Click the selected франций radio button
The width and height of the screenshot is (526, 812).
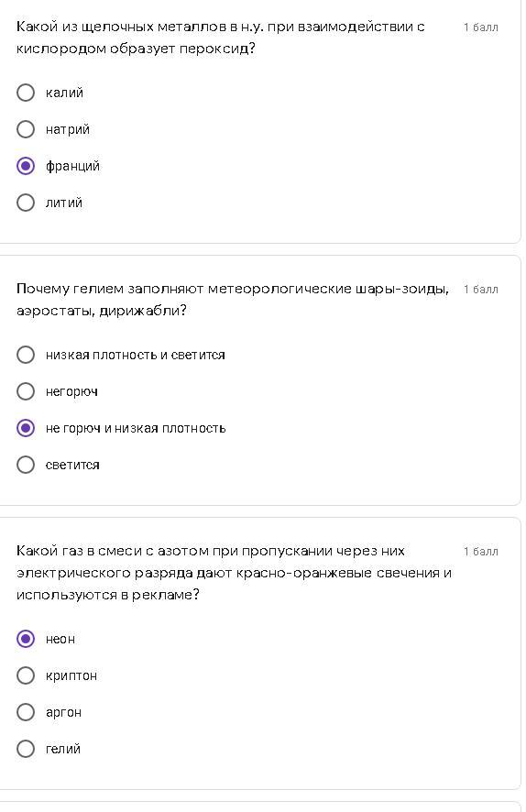point(26,166)
